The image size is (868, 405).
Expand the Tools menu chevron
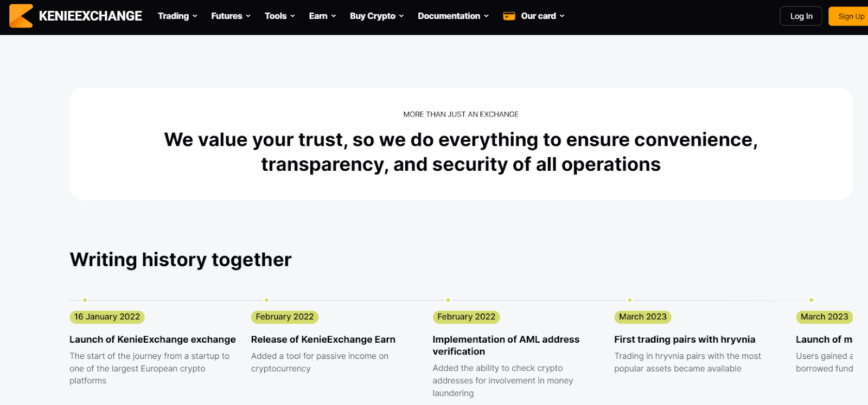pos(293,16)
